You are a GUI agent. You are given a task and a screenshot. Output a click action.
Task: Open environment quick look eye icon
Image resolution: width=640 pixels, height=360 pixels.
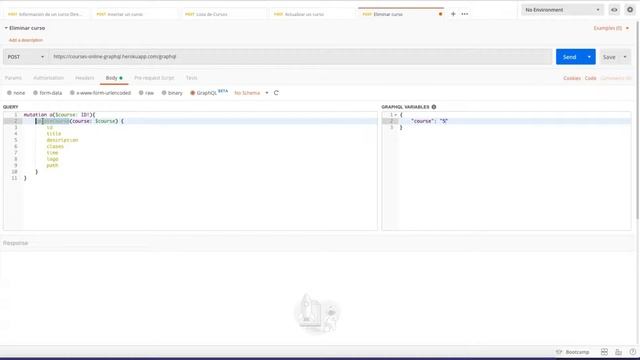pyautogui.click(x=614, y=10)
